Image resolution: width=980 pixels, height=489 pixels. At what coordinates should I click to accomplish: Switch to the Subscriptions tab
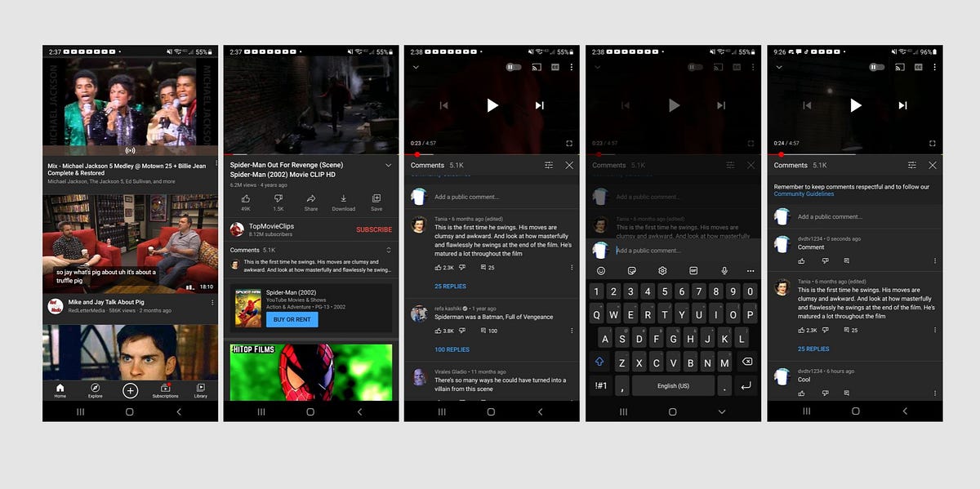click(166, 390)
